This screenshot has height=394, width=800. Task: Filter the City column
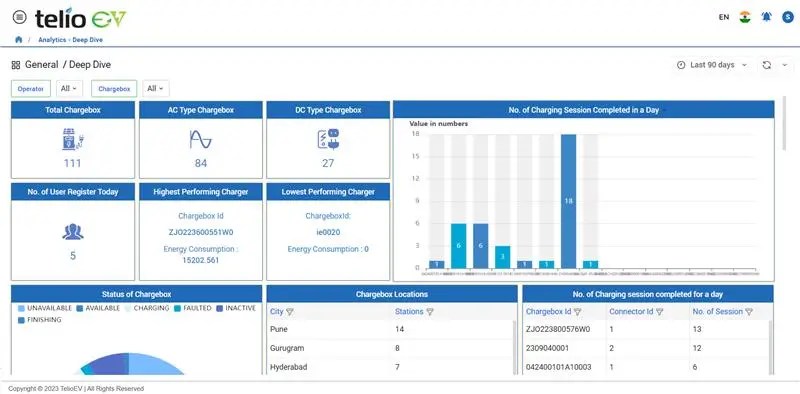[x=290, y=312]
